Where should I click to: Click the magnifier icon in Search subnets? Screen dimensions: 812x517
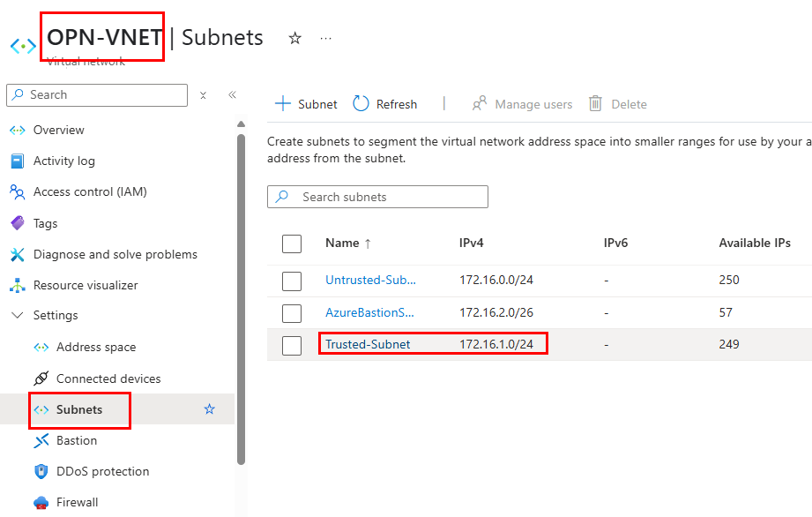click(x=282, y=197)
